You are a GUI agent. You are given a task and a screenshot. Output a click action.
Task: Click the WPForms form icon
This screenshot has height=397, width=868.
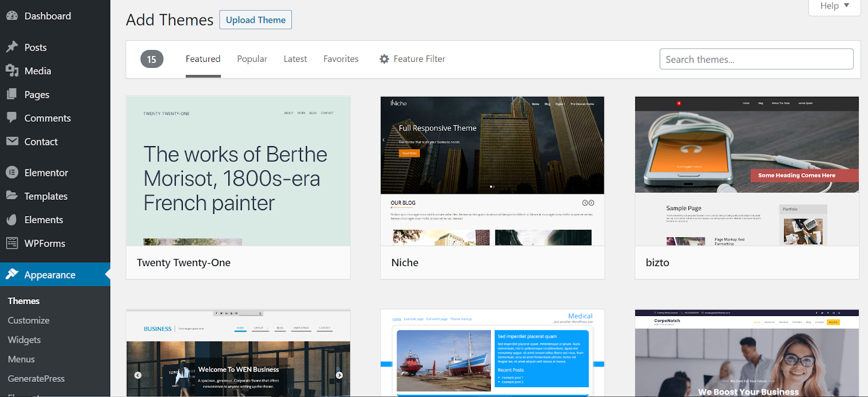point(12,243)
